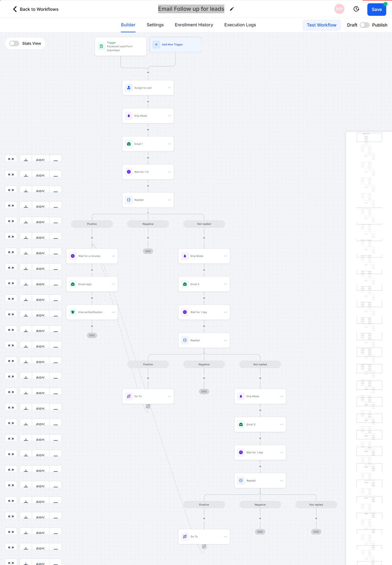Open the Wait for a minutes three-dot menu
392x565 pixels.
(x=113, y=256)
